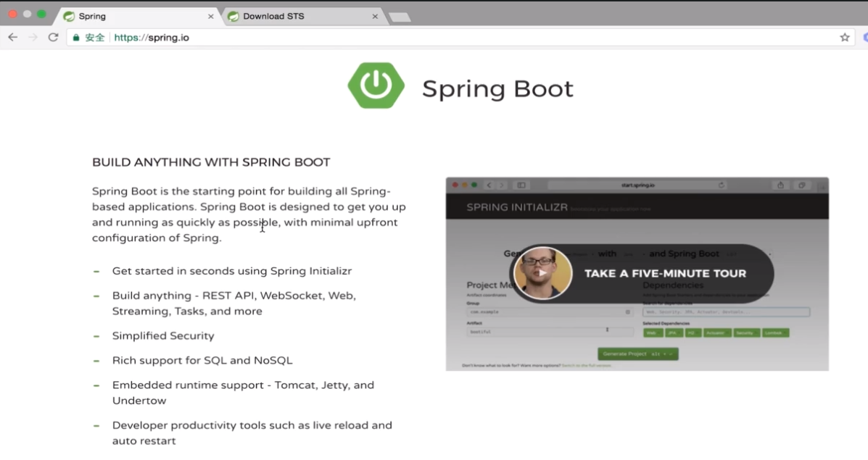Click the green padlock security icon
This screenshot has height=460, width=868.
tap(76, 37)
